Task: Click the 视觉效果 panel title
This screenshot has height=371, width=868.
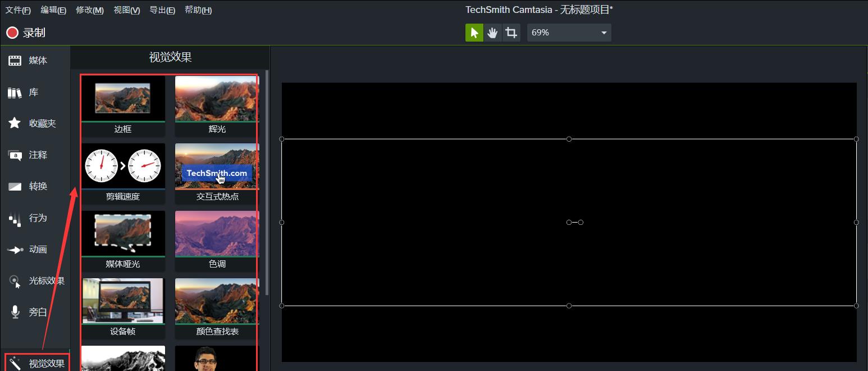Action: pos(170,57)
